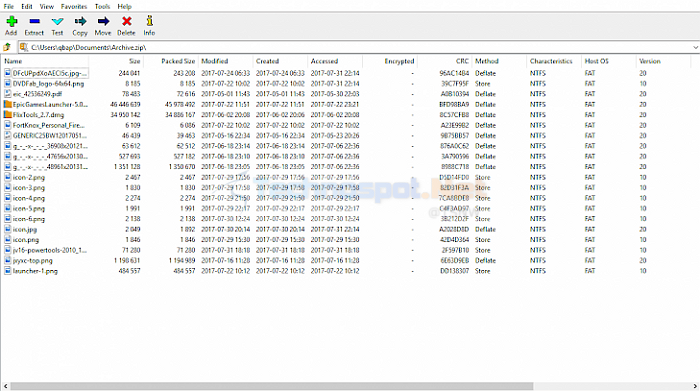Screen dimensions: 700x391
Task: Click file icon of eic_42536249.pdf
Action: click(x=8, y=94)
